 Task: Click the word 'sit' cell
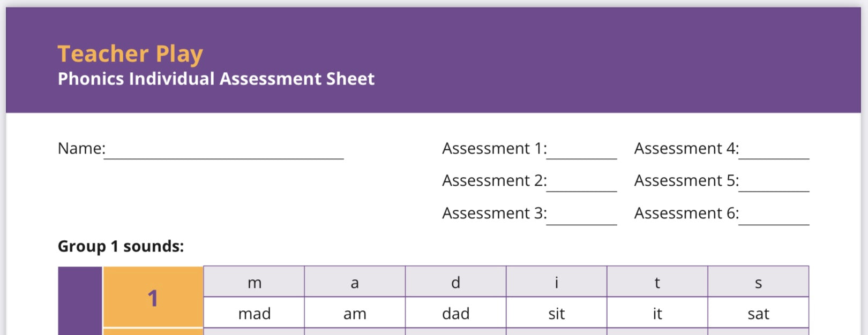point(556,313)
